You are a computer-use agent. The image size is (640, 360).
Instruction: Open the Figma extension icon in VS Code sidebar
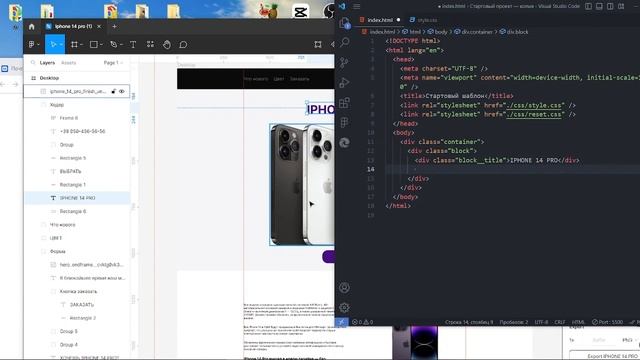[344, 122]
